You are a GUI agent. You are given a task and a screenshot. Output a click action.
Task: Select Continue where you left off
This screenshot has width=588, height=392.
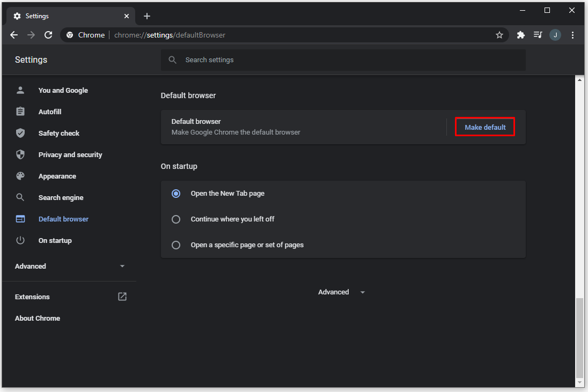(176, 219)
